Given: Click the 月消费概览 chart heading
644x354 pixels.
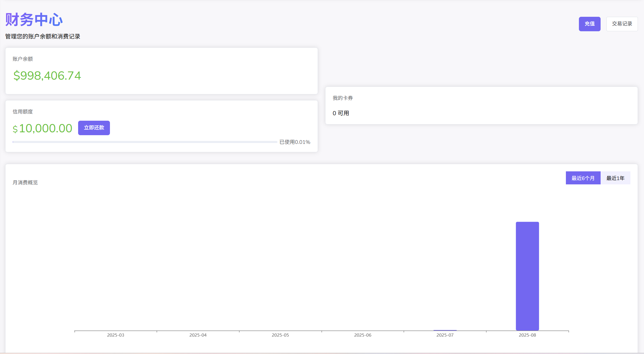Looking at the screenshot, I should coord(25,182).
